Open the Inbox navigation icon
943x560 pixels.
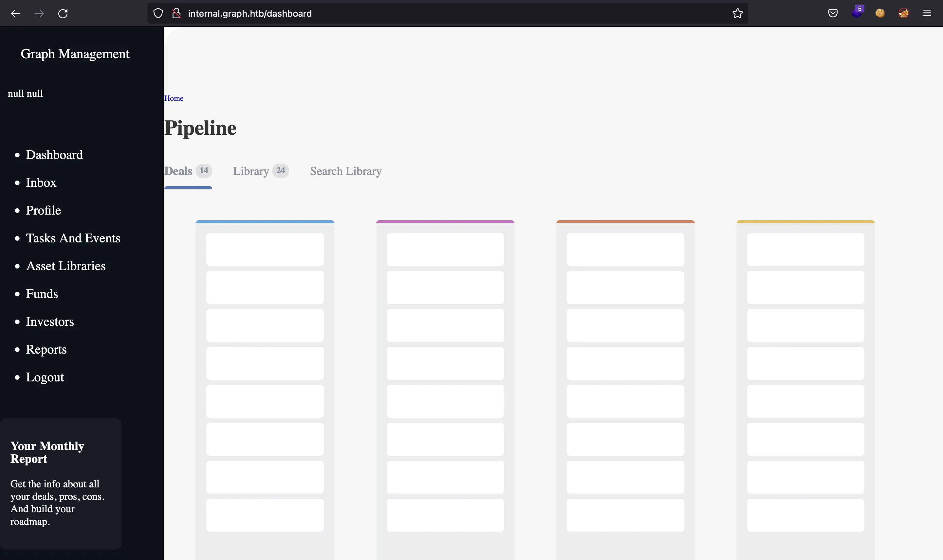point(41,183)
